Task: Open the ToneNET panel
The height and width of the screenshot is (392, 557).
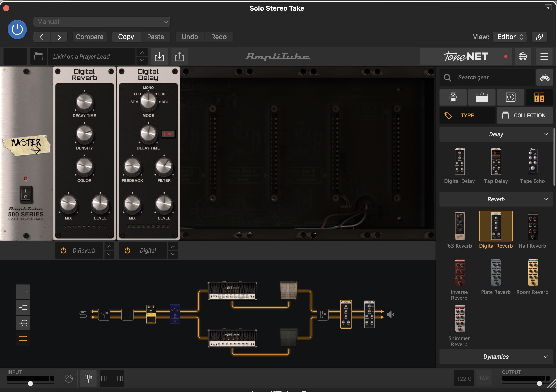Action: coord(465,56)
